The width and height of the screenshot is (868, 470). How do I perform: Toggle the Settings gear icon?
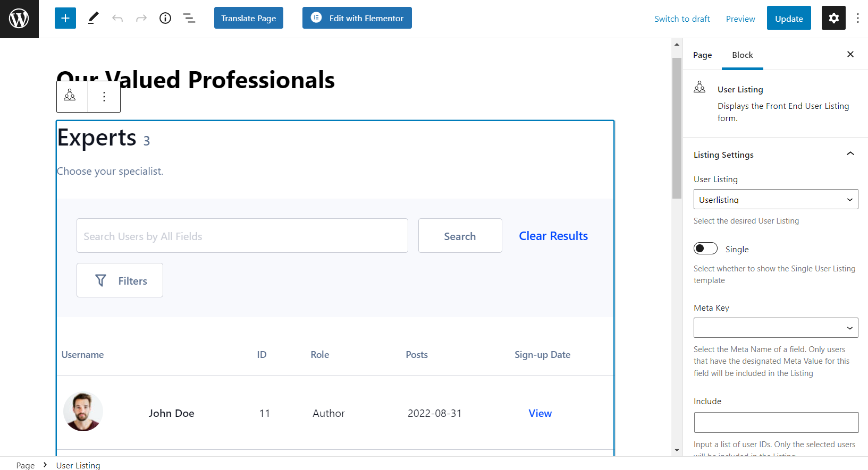pos(833,18)
